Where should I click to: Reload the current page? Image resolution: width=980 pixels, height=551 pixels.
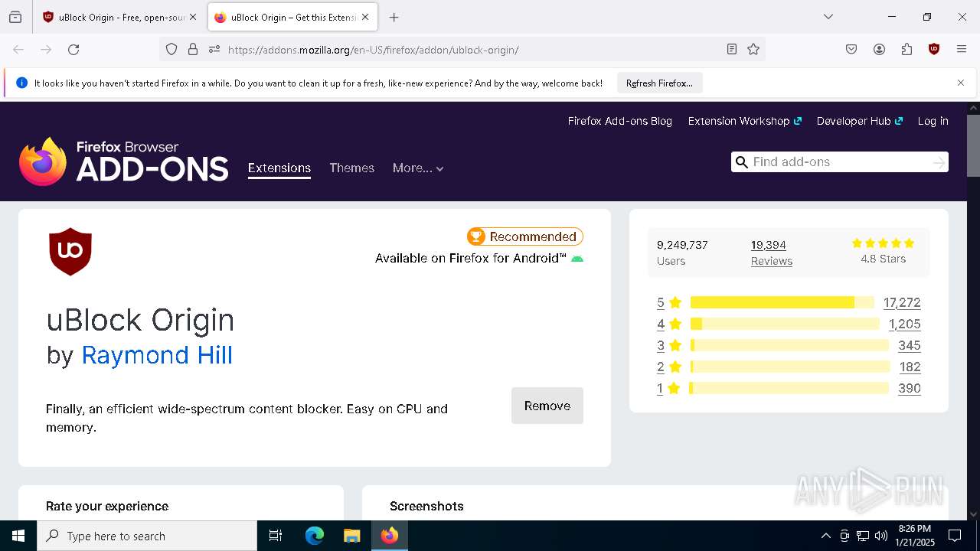pos(73,50)
